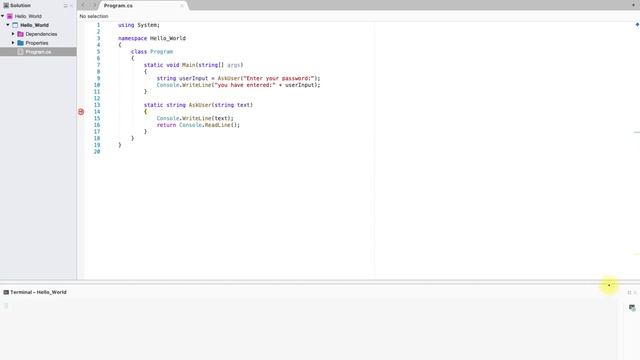Click line number 1 in the gutter
The width and height of the screenshot is (640, 360).
tap(98, 25)
